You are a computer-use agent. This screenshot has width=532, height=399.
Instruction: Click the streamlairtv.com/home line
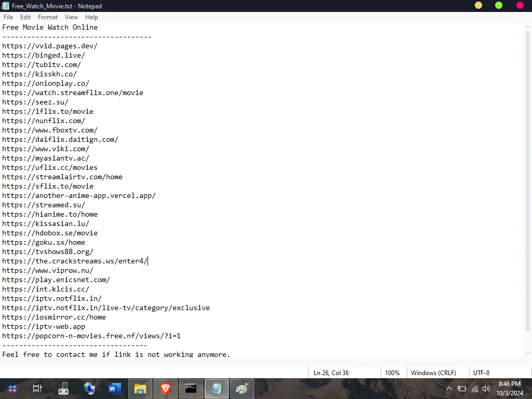tap(62, 177)
